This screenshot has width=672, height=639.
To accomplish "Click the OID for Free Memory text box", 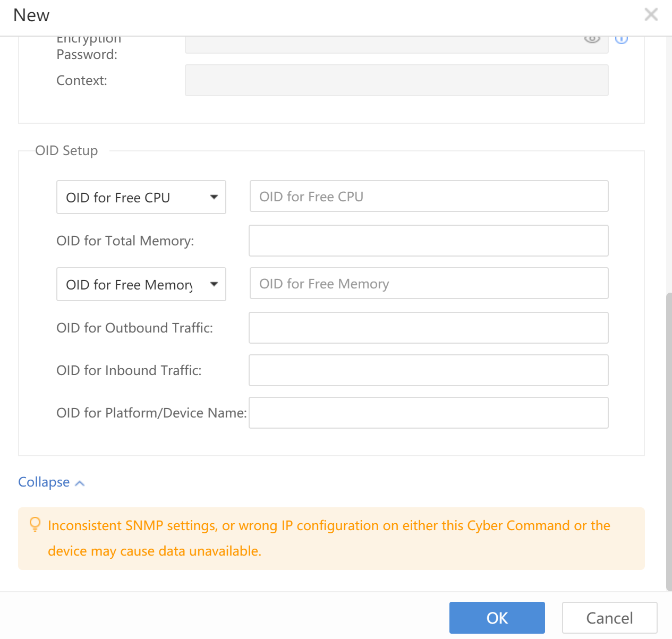I will tap(429, 284).
